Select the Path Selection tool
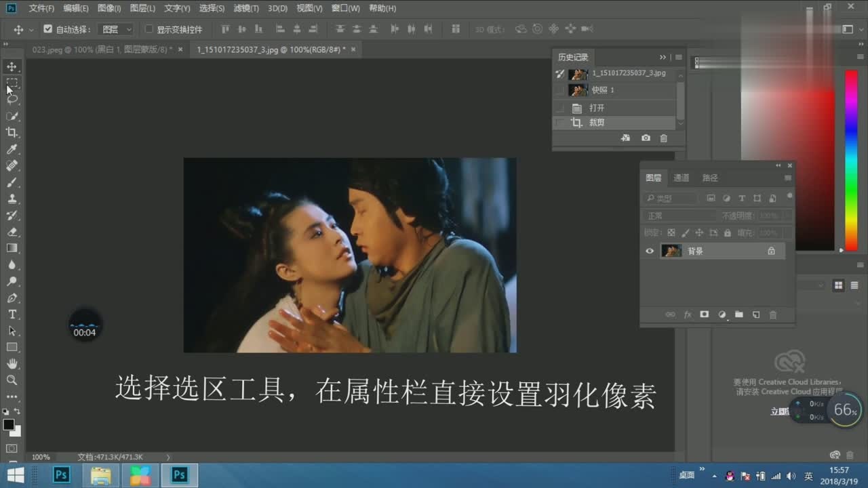 coord(12,331)
